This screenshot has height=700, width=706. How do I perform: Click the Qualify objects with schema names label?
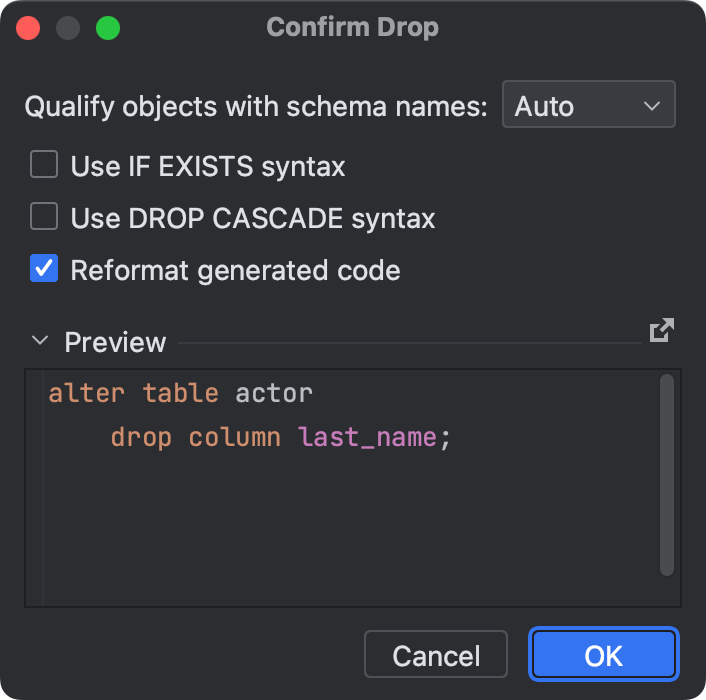pyautogui.click(x=256, y=106)
